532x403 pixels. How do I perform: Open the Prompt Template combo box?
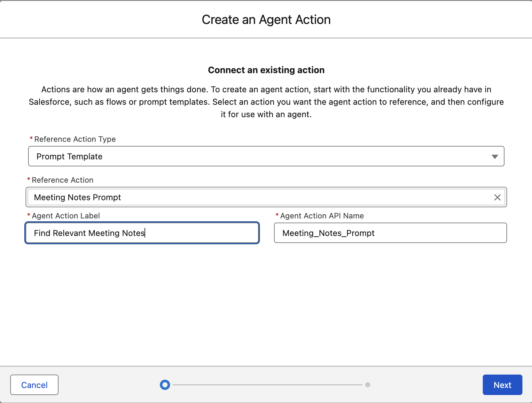256,156
